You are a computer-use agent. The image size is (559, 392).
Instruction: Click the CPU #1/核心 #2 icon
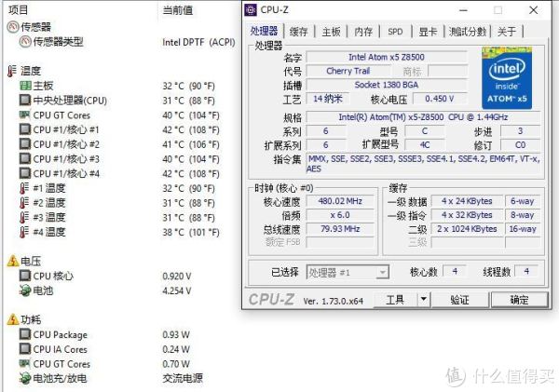25,144
